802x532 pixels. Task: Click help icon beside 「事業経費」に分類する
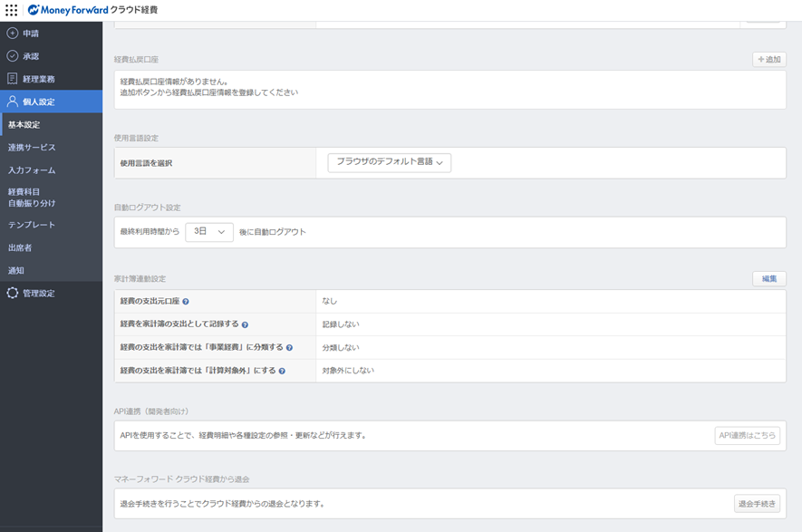pos(289,348)
